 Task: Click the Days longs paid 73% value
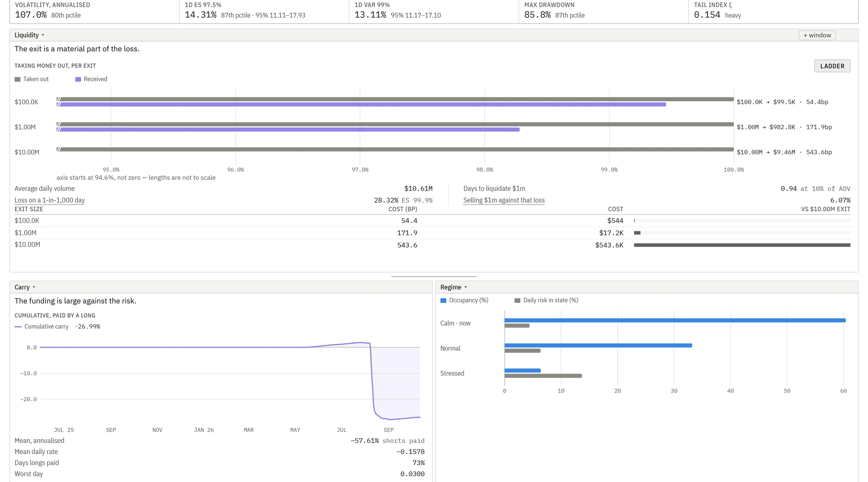[x=418, y=463]
